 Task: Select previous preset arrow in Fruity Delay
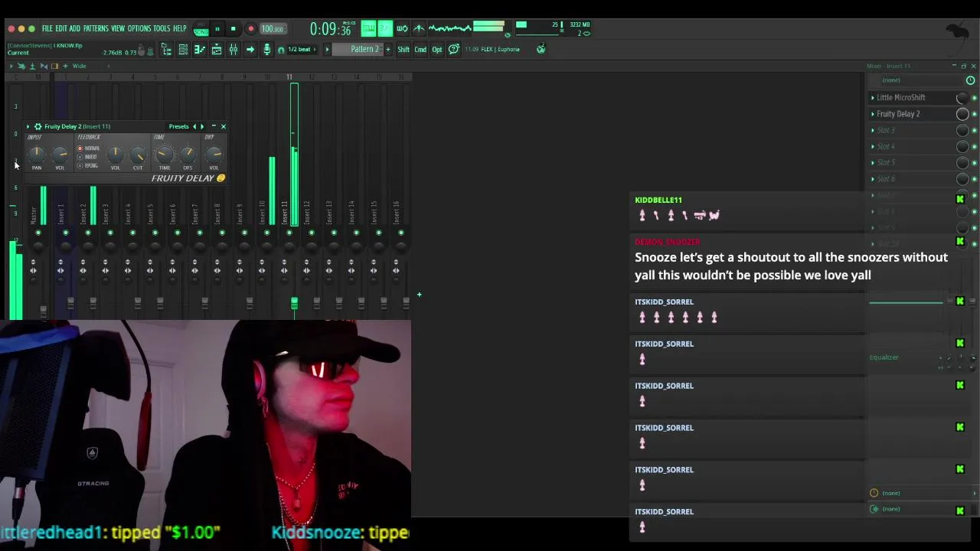point(194,127)
